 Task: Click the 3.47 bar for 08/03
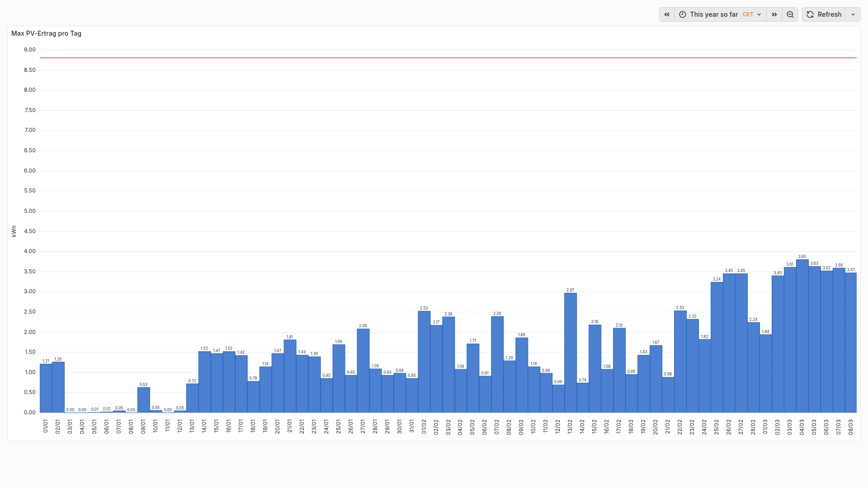[850, 343]
